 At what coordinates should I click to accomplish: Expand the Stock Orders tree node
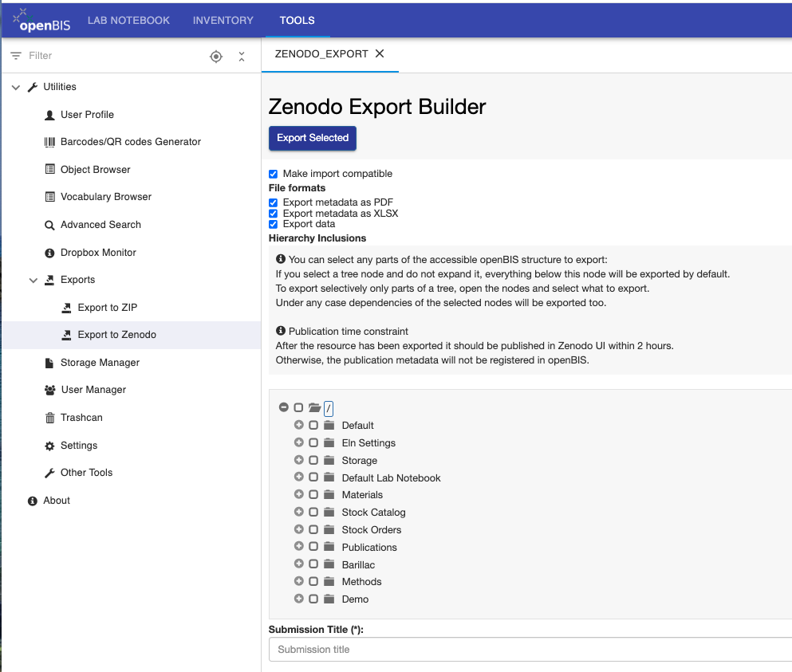click(298, 529)
